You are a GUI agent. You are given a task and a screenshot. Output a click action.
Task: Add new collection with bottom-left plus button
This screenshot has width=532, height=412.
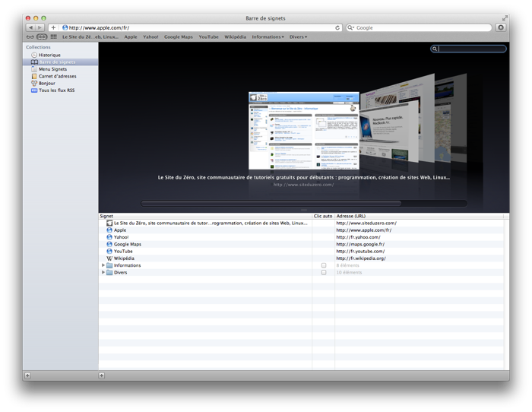pos(27,375)
